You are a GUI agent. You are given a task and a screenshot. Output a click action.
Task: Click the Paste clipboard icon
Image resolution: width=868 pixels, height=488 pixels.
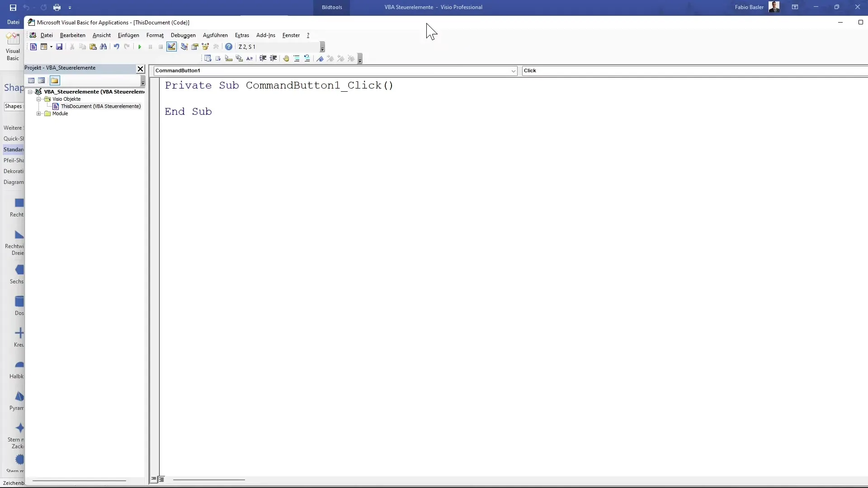coord(93,47)
